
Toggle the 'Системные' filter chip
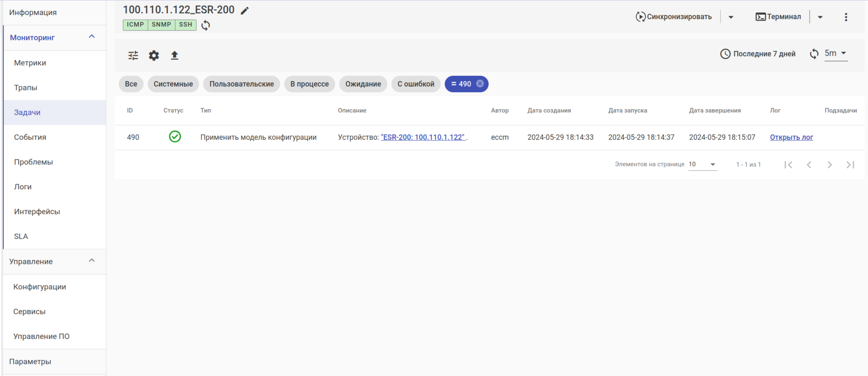point(173,84)
